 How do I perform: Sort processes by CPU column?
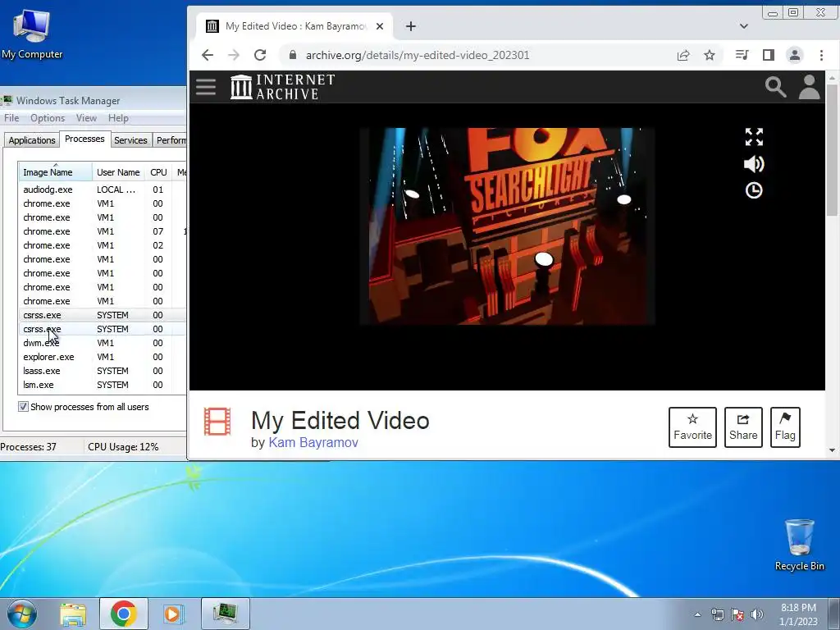pyautogui.click(x=158, y=172)
